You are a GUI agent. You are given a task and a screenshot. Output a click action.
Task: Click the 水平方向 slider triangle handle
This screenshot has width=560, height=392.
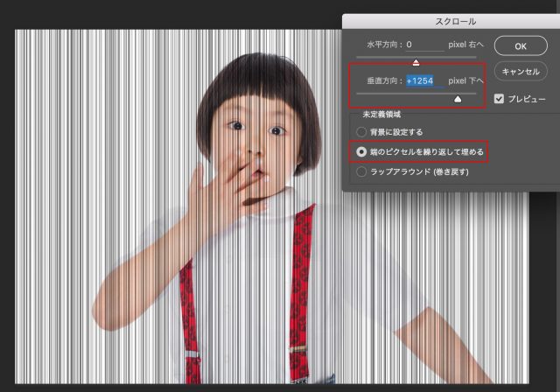[416, 62]
